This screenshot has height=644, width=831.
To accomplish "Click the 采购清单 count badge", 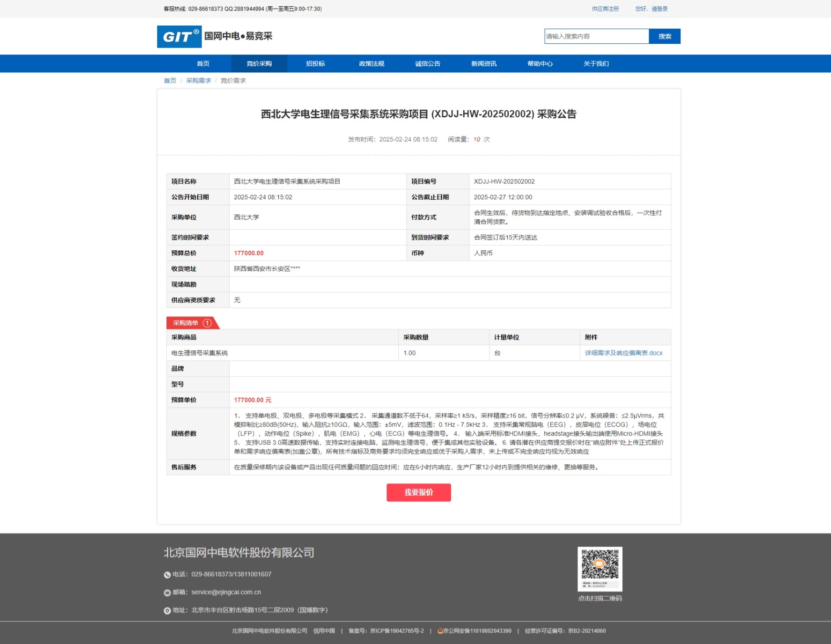I will pyautogui.click(x=207, y=323).
